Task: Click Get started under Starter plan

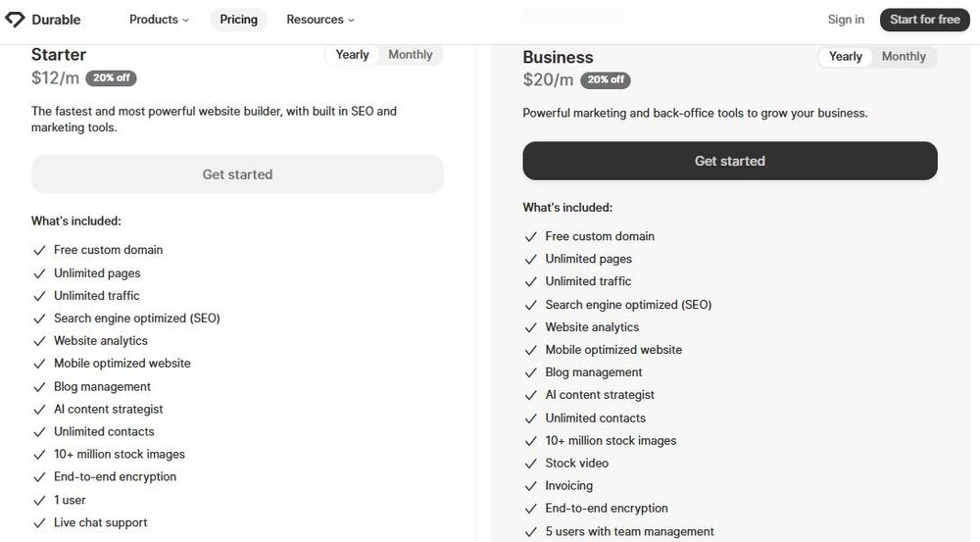Action: 237,174
